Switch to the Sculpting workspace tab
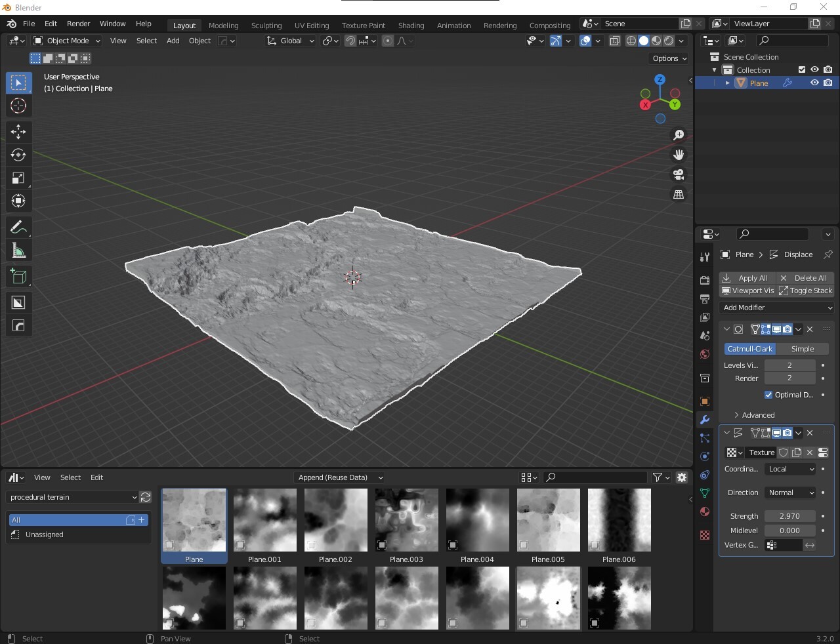This screenshot has width=840, height=644. tap(266, 26)
